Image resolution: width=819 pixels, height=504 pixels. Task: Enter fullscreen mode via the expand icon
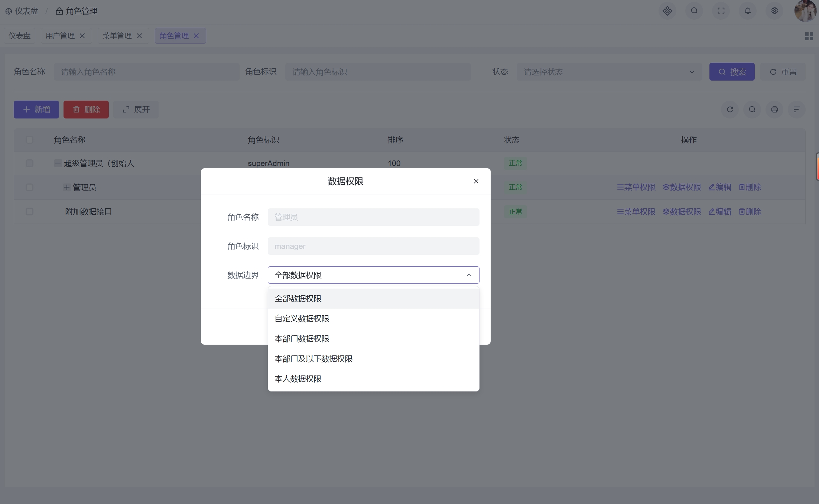click(721, 11)
